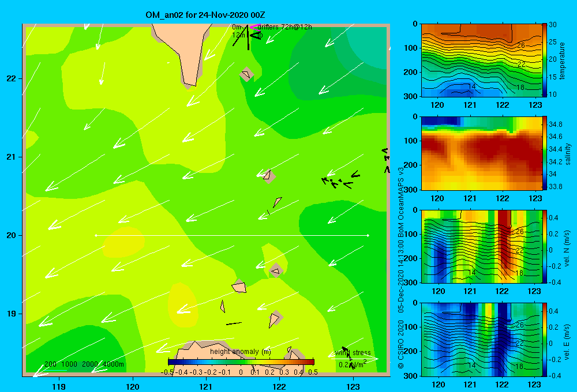
Task: Click the bathymetry legend '200 1000 2000 4000m'
Action: tap(84, 364)
